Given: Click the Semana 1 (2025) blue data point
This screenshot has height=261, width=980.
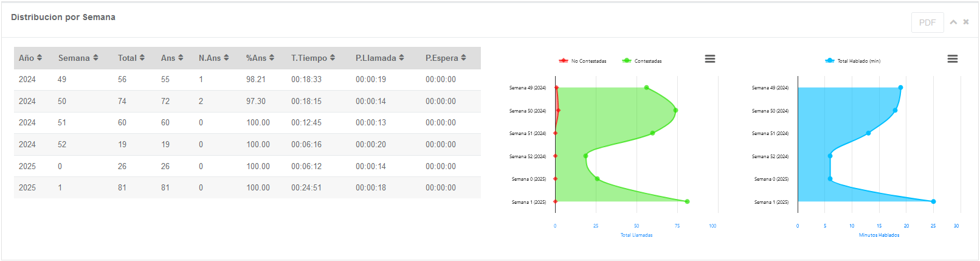Looking at the screenshot, I should 933,201.
